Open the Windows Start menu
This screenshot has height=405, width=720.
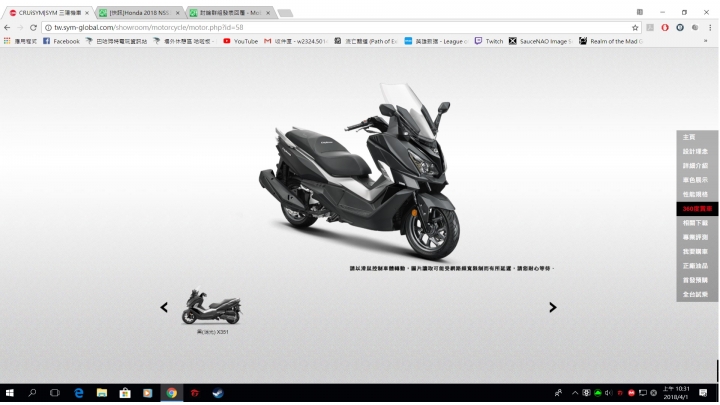[x=9, y=393]
